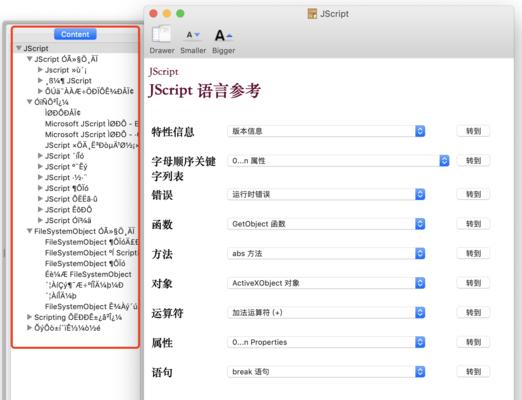Click 转到 button for 语句 row
The image size is (522, 400).
pyautogui.click(x=473, y=372)
